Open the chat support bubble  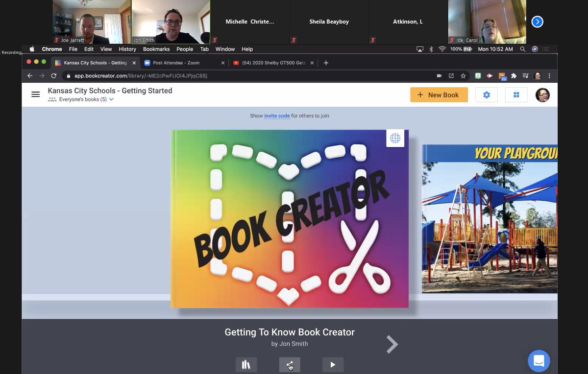pyautogui.click(x=539, y=361)
